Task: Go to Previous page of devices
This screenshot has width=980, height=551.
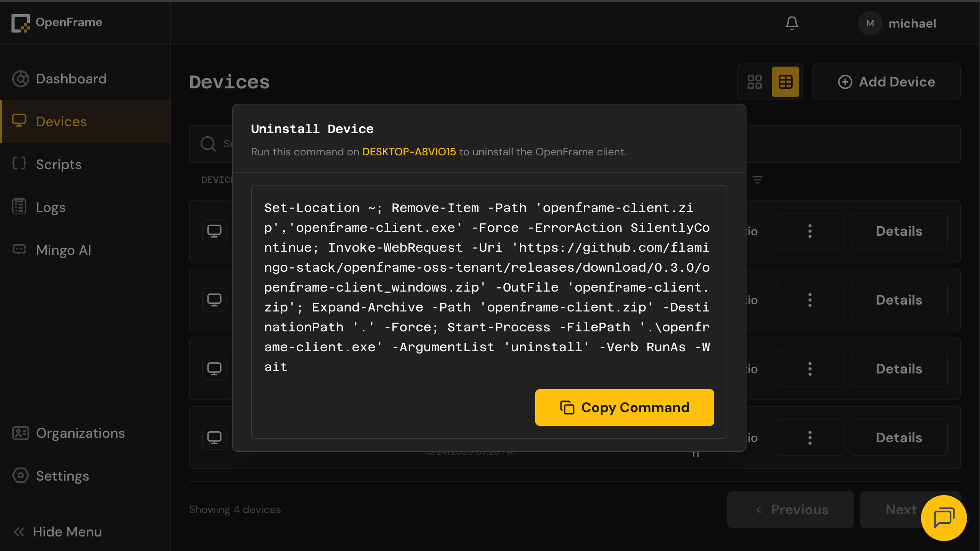Action: 791,510
